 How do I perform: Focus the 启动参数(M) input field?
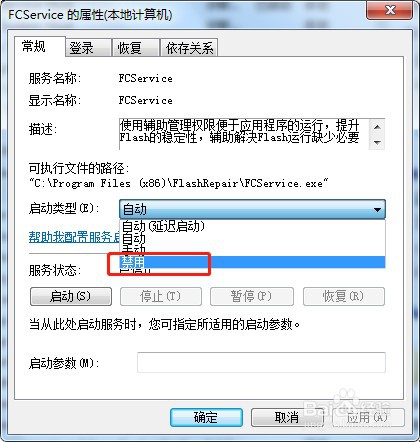pos(261,362)
